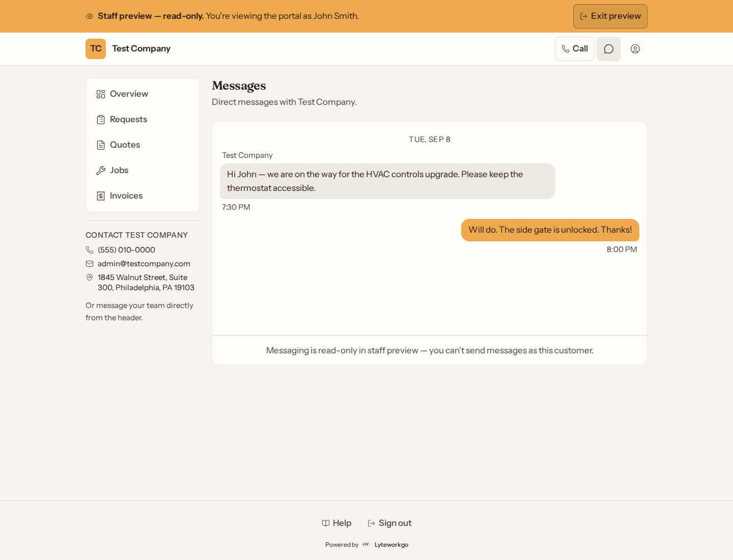This screenshot has width=733, height=560.
Task: Click the Exit preview button
Action: [x=610, y=16]
